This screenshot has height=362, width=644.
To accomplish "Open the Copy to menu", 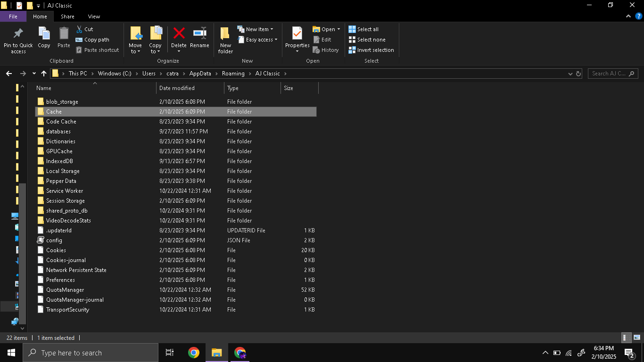I will (x=155, y=40).
